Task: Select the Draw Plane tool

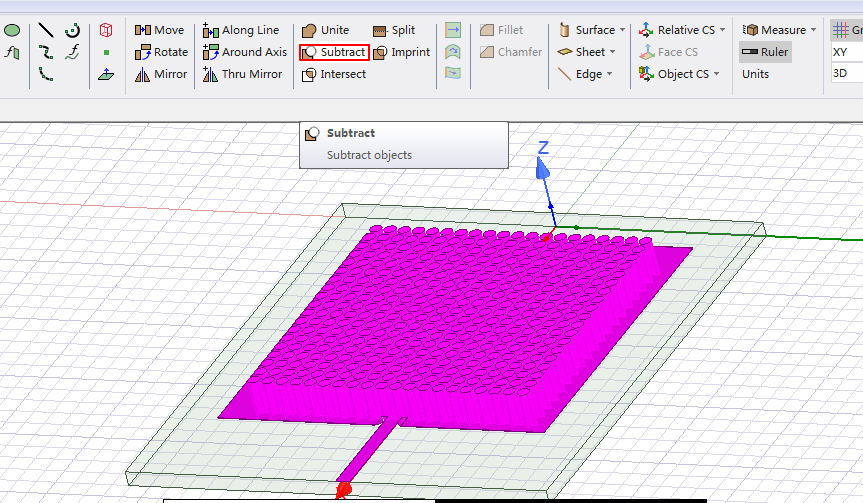Action: 106,74
